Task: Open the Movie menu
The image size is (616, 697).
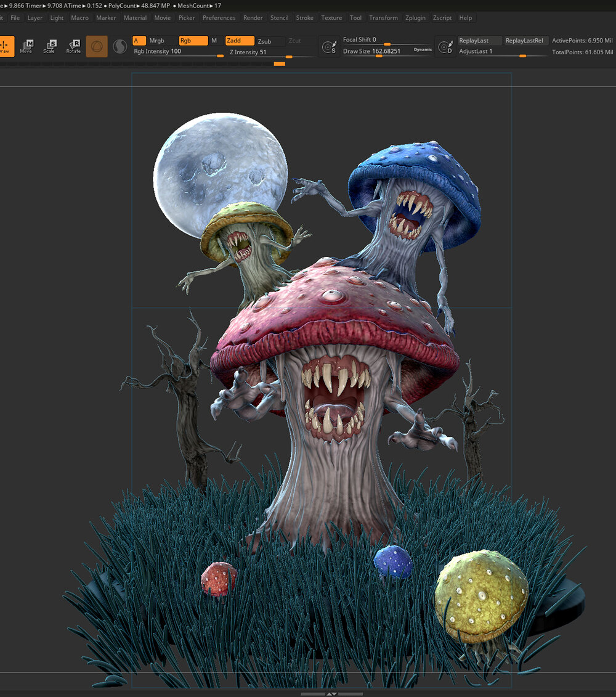Action: click(163, 18)
